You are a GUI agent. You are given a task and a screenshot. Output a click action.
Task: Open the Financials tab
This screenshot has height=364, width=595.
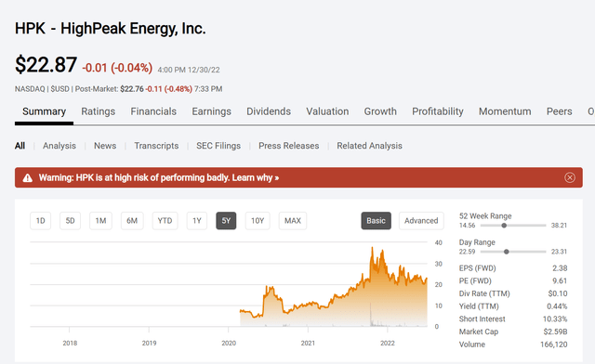(x=153, y=111)
